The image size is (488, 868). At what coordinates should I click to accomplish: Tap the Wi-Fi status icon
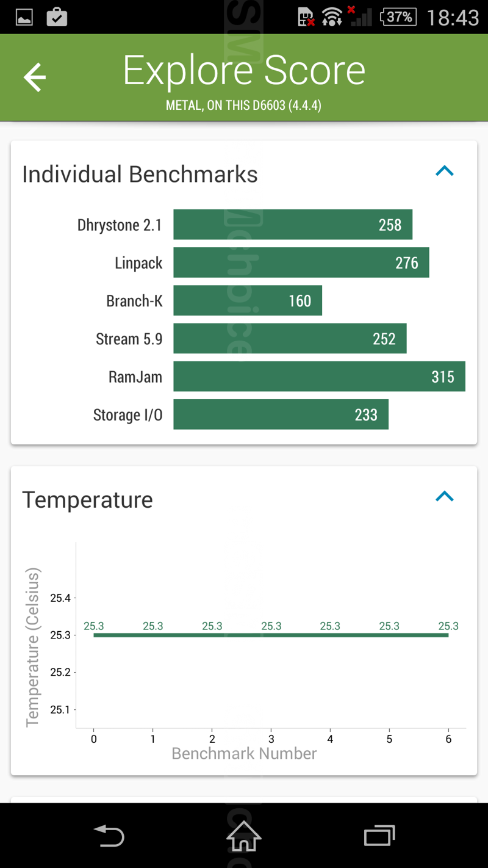[x=332, y=17]
